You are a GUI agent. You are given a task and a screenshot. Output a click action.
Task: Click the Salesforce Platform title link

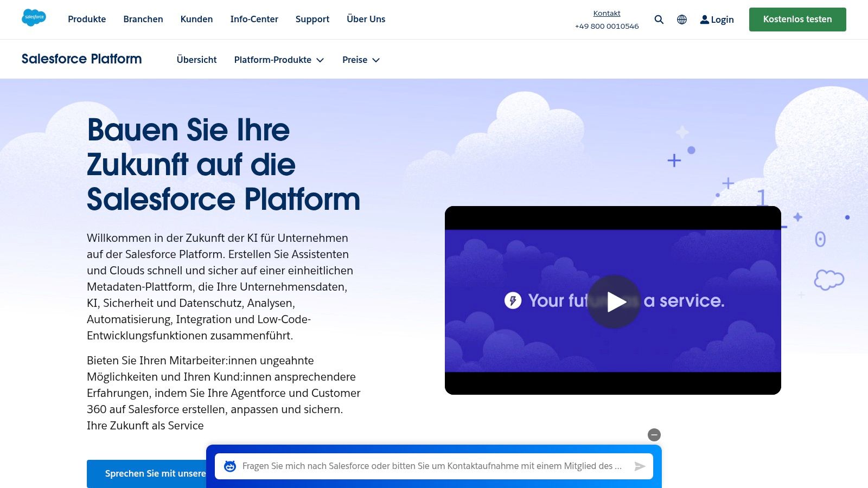(x=81, y=59)
